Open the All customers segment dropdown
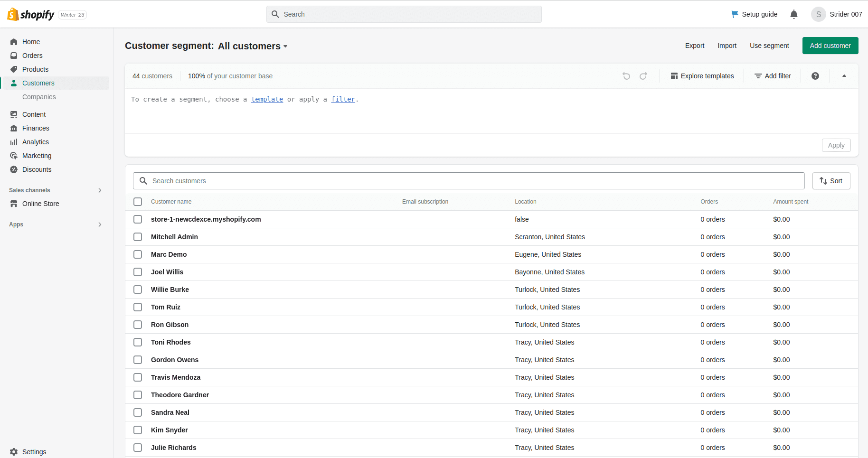 253,46
